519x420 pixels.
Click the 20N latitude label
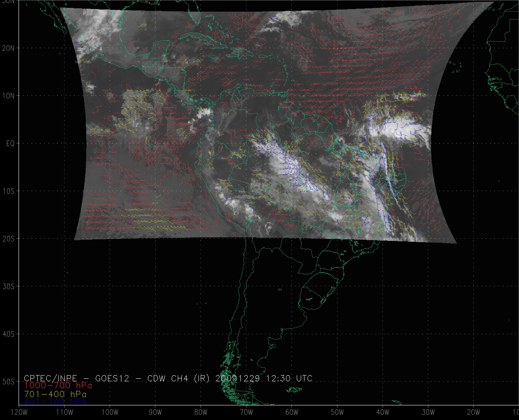click(8, 48)
